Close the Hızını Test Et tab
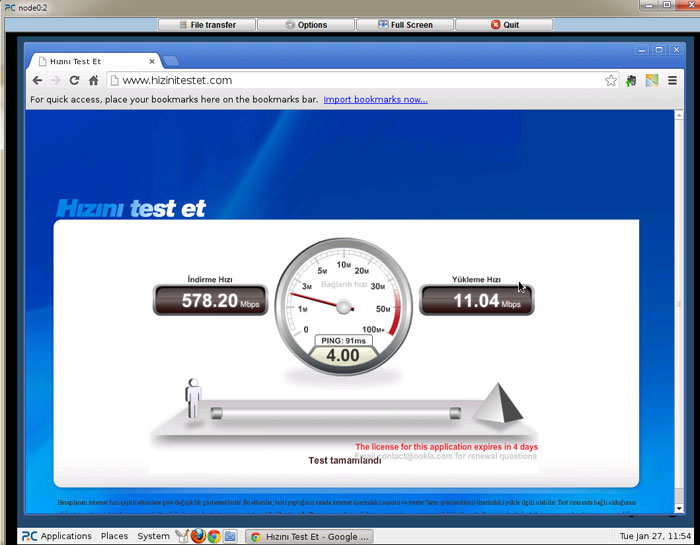The width and height of the screenshot is (700, 545). click(x=152, y=62)
